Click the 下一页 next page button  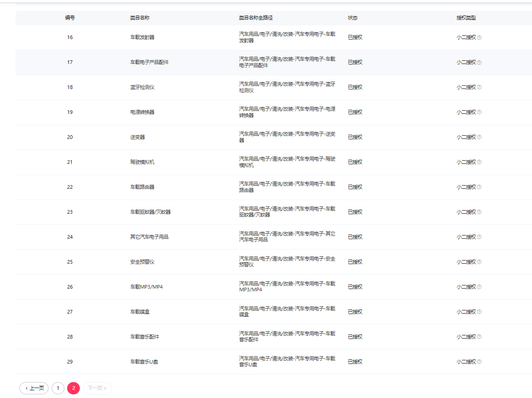(97, 388)
